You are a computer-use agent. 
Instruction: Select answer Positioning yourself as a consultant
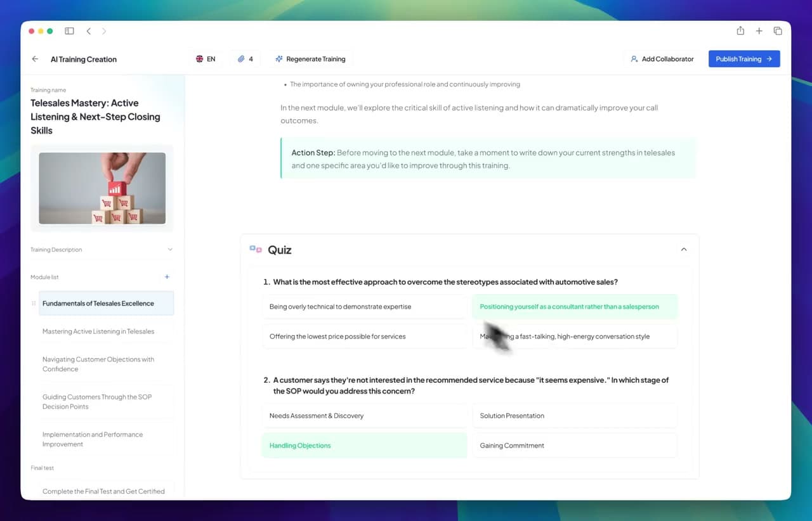[575, 307]
